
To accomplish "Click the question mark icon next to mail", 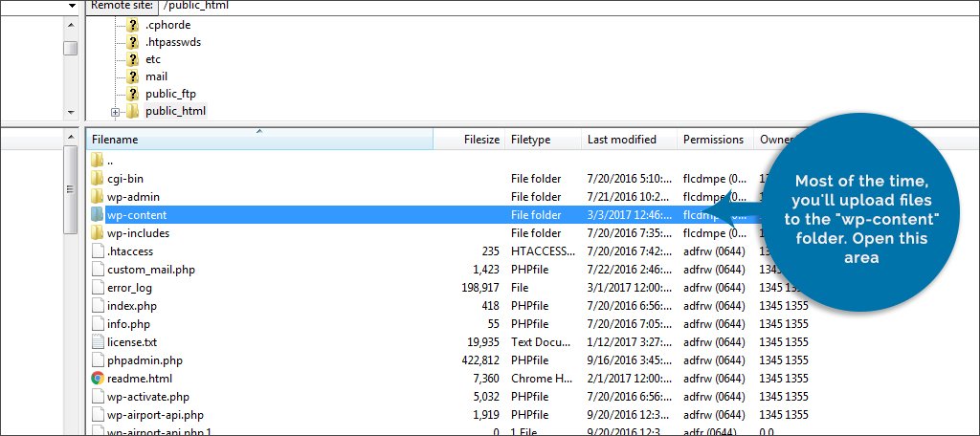I will tap(133, 76).
